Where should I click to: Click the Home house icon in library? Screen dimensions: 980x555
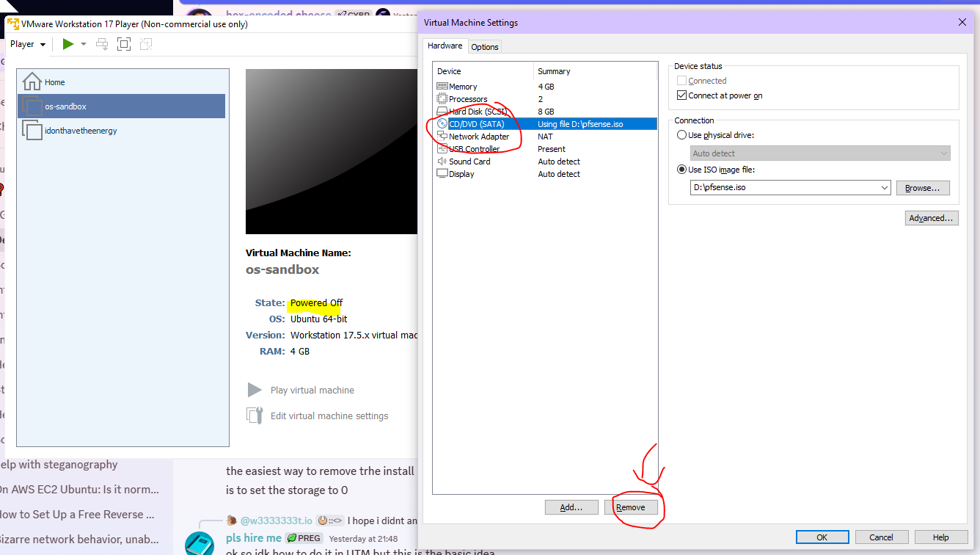32,81
